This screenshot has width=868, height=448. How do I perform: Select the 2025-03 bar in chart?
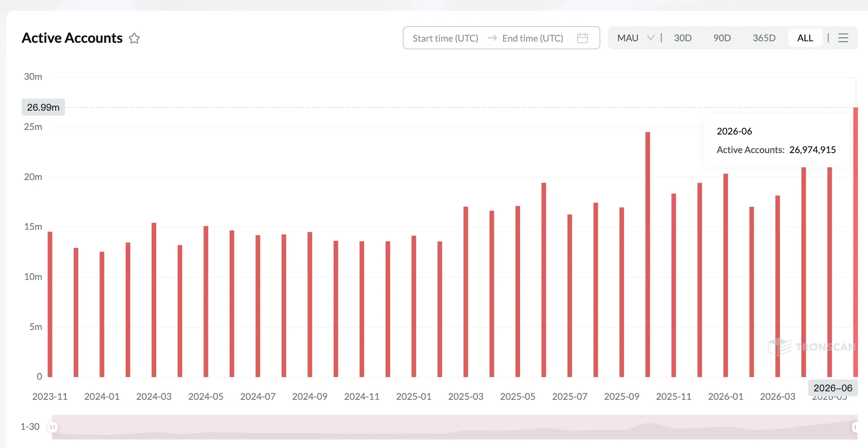466,292
